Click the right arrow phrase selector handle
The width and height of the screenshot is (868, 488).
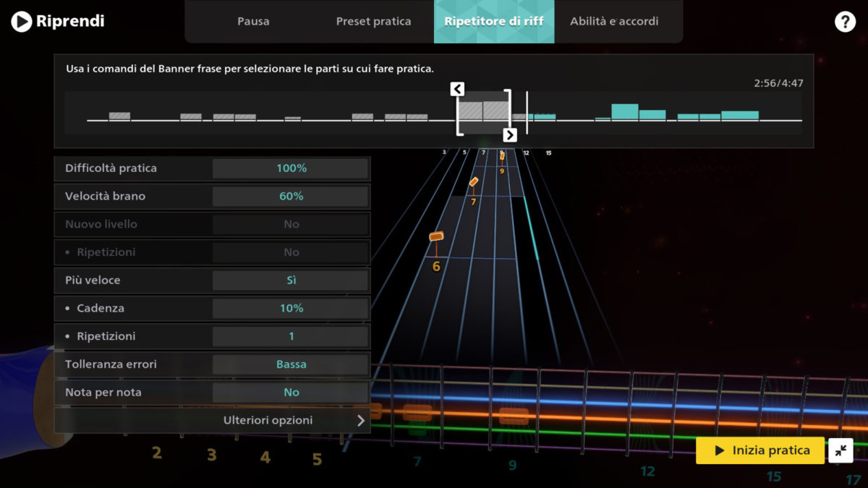click(x=510, y=135)
